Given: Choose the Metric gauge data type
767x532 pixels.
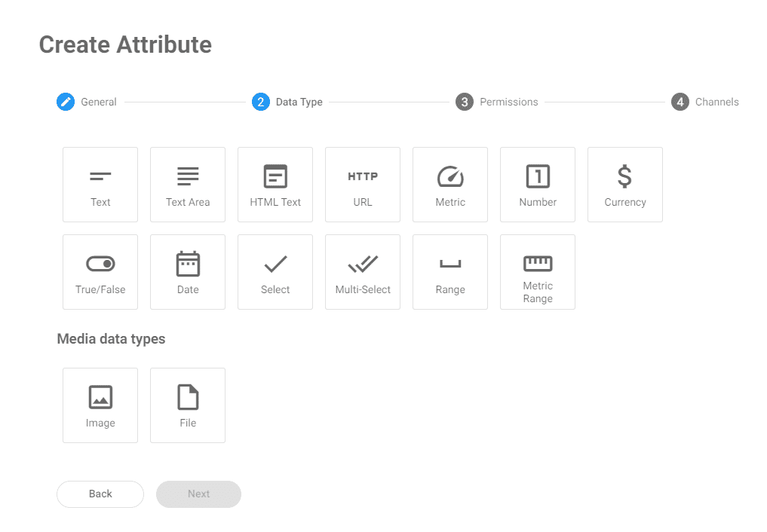Looking at the screenshot, I should [450, 185].
